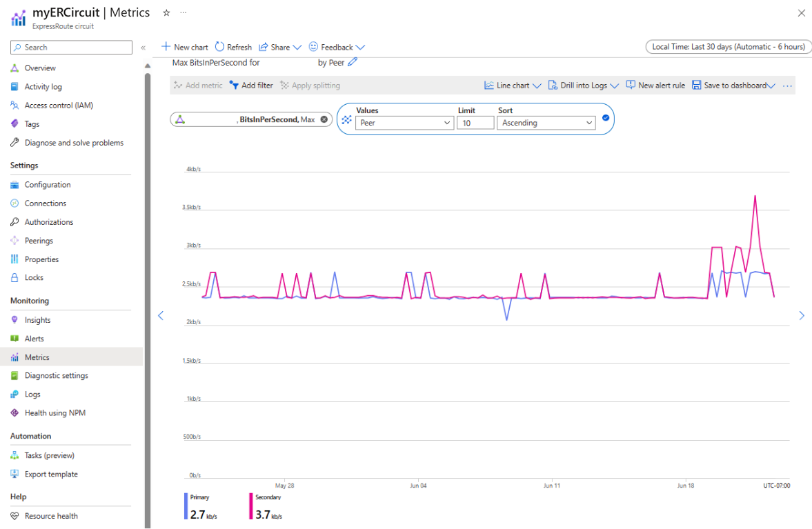Open the Sort Ascending dropdown
The height and width of the screenshot is (529, 812).
(546, 123)
